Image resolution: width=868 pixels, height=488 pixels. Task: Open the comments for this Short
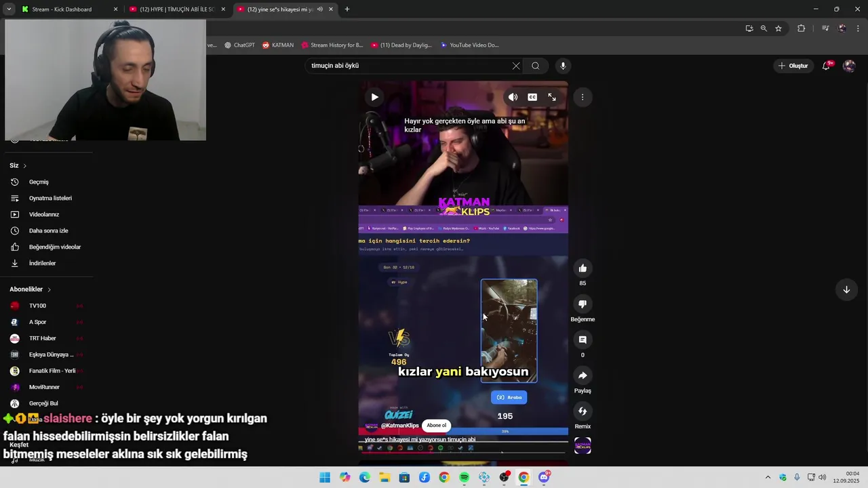coord(583,340)
